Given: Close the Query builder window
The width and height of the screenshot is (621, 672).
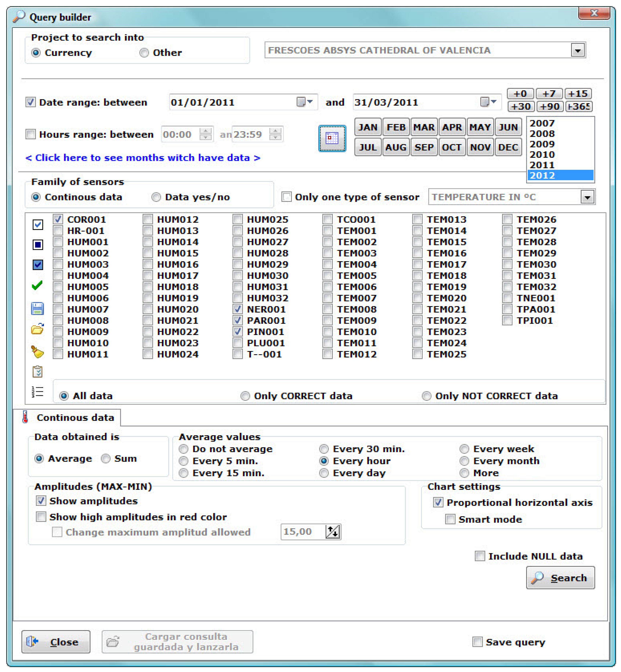Looking at the screenshot, I should pyautogui.click(x=594, y=13).
